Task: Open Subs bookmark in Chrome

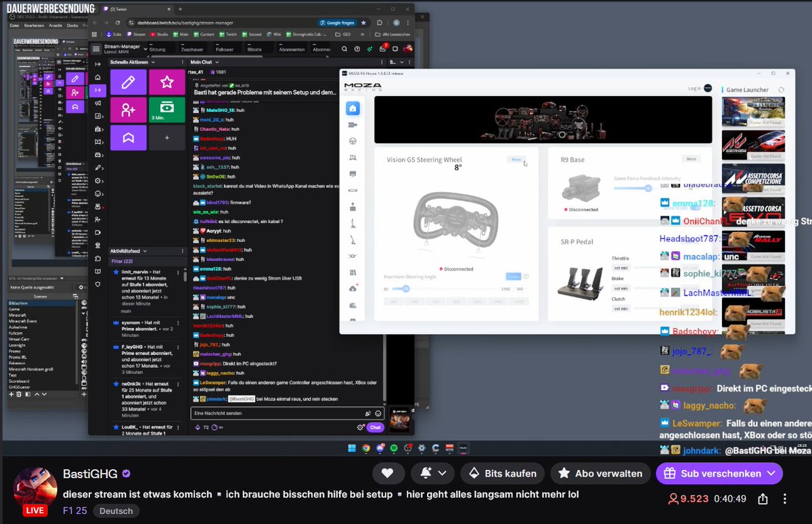Action: click(114, 34)
